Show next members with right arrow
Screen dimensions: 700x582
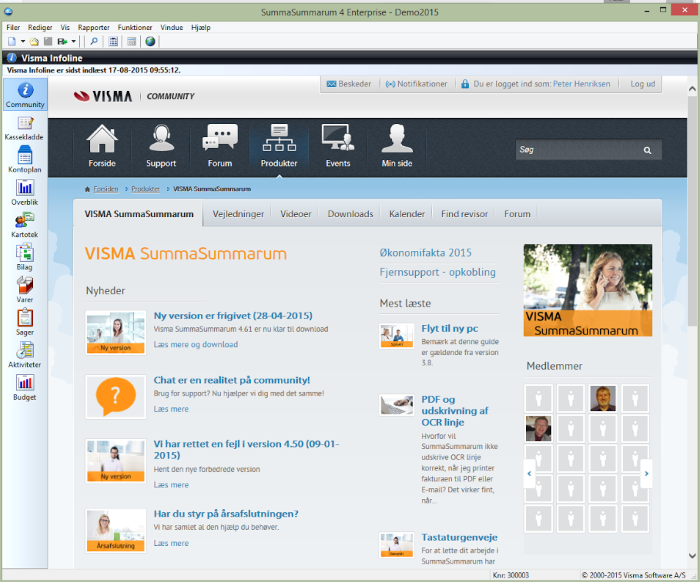tap(646, 474)
